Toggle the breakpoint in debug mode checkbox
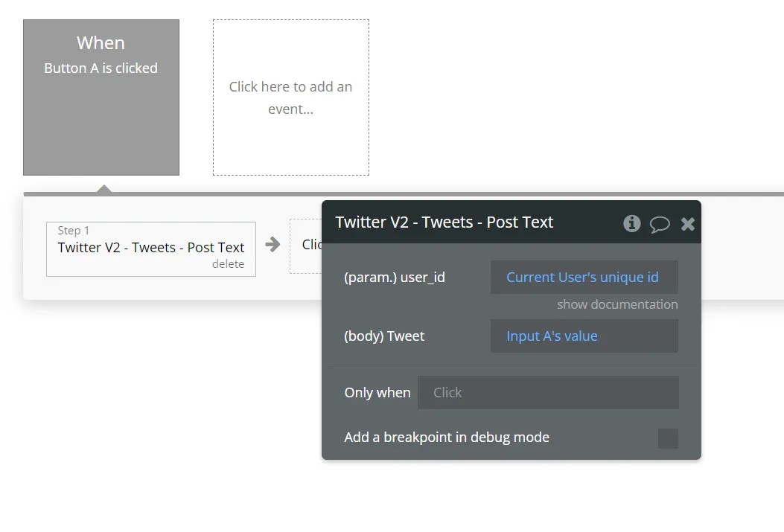 (668, 438)
